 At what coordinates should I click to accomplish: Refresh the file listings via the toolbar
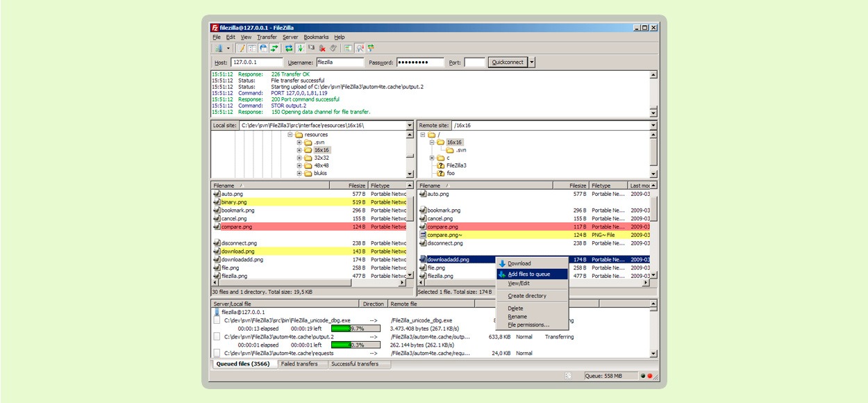(x=289, y=49)
